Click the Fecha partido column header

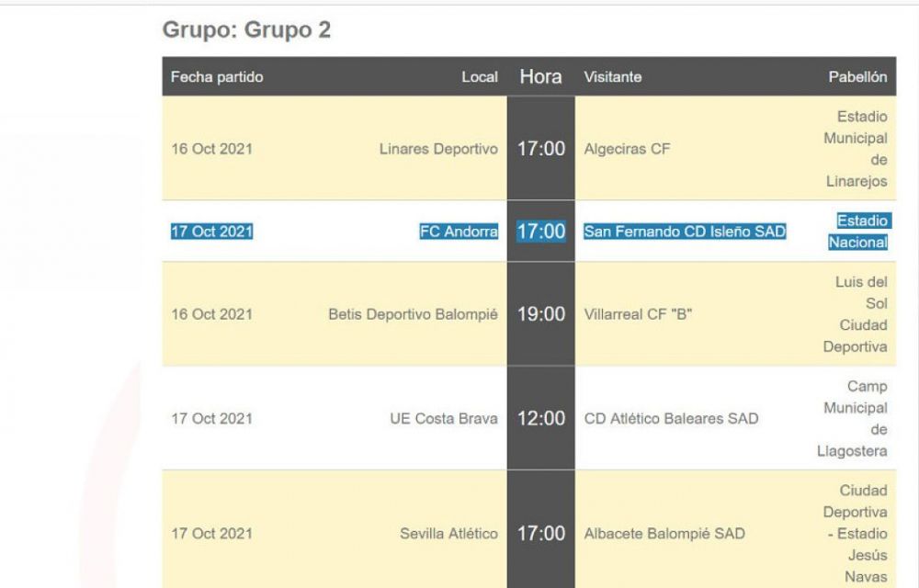pyautogui.click(x=217, y=77)
